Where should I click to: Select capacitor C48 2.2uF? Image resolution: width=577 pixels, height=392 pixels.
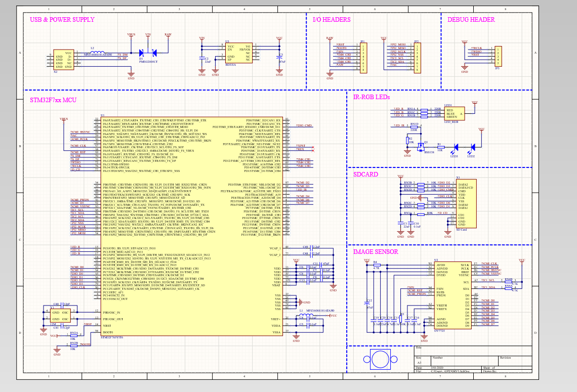[x=311, y=254]
